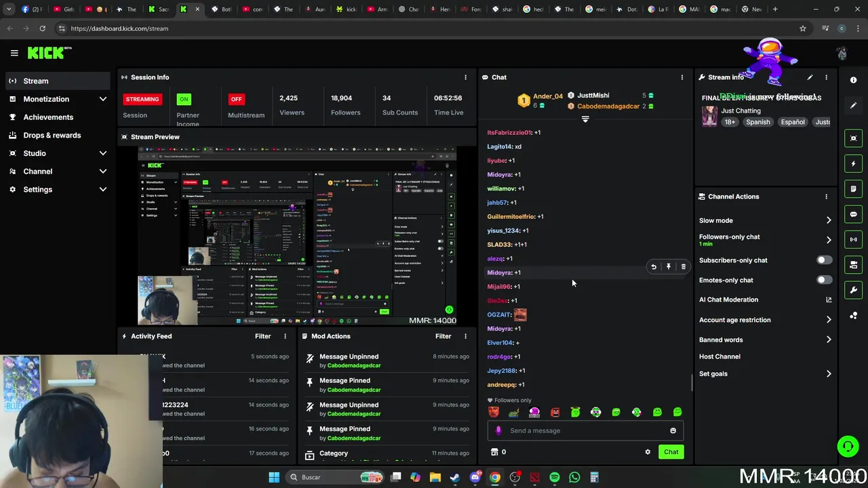Image resolution: width=868 pixels, height=488 pixels.
Task: Expand the Monetization sidebar section
Action: click(x=103, y=99)
